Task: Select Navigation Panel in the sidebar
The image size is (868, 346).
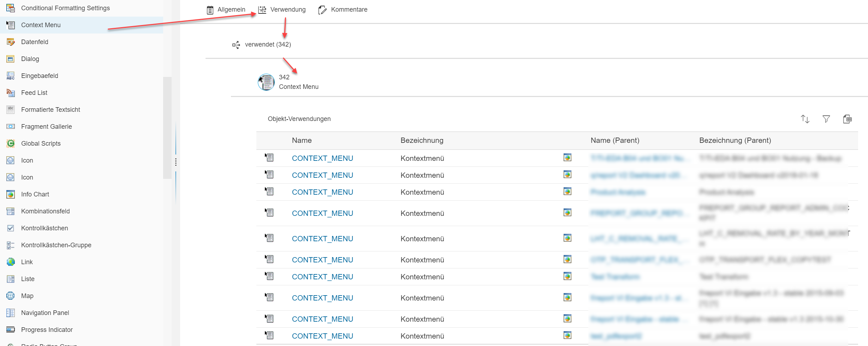Action: (x=45, y=313)
